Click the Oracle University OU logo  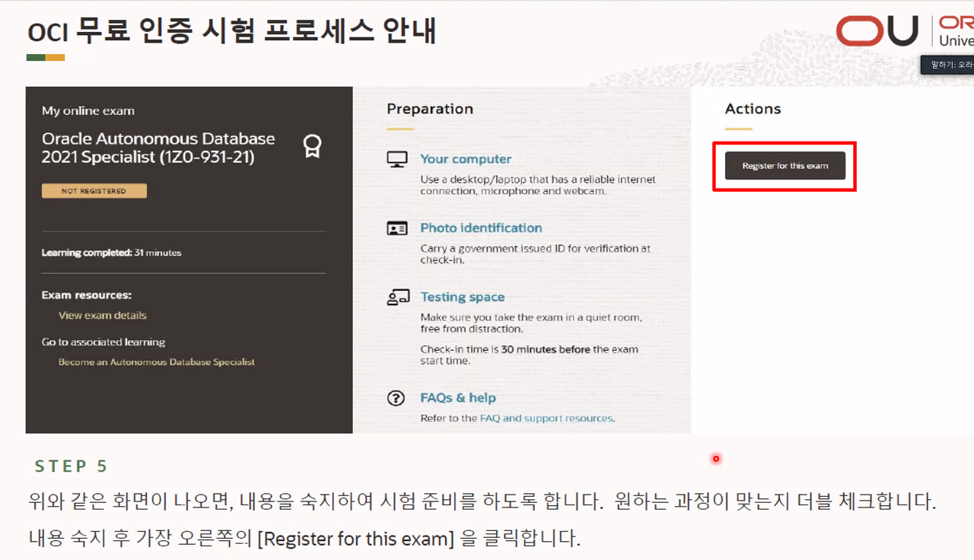click(x=877, y=31)
